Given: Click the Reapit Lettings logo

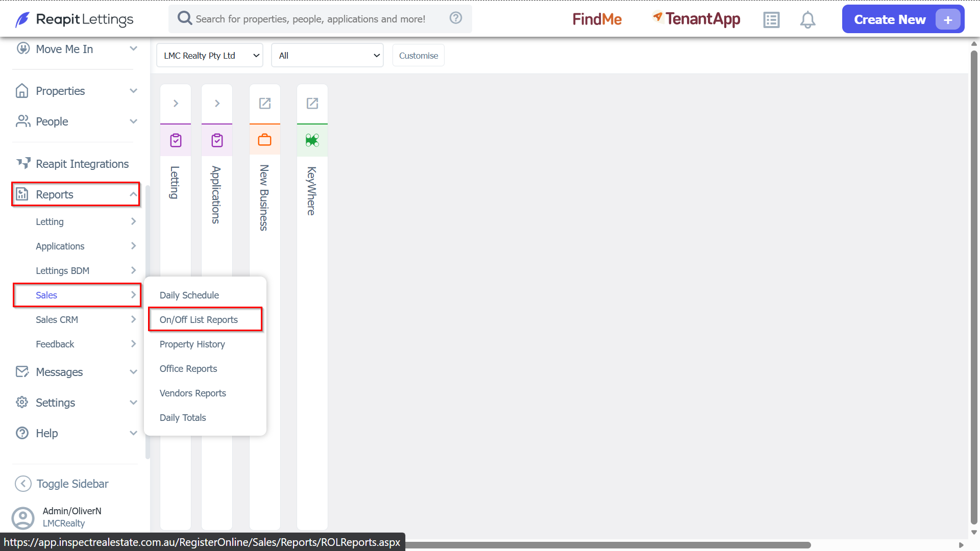Looking at the screenshot, I should 74,19.
